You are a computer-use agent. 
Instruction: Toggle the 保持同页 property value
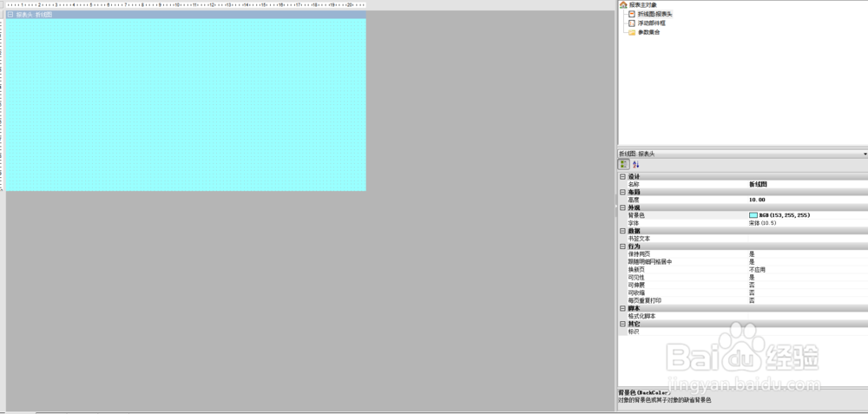752,254
